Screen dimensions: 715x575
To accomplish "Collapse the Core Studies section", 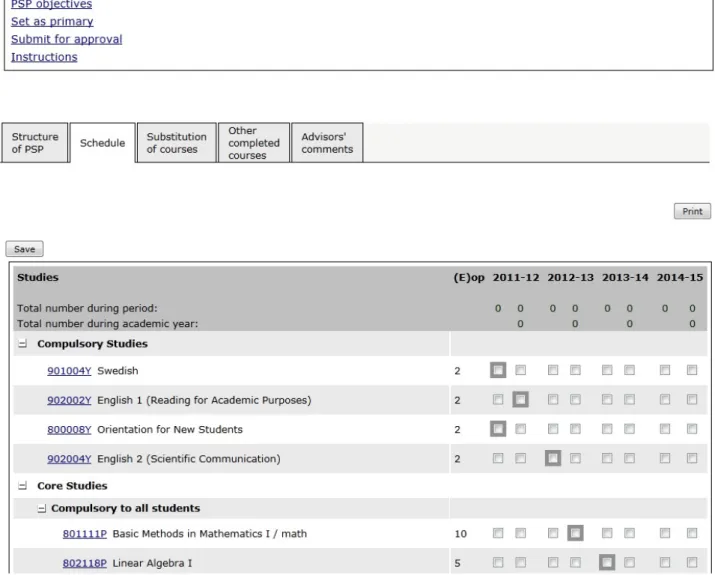I will pyautogui.click(x=22, y=486).
